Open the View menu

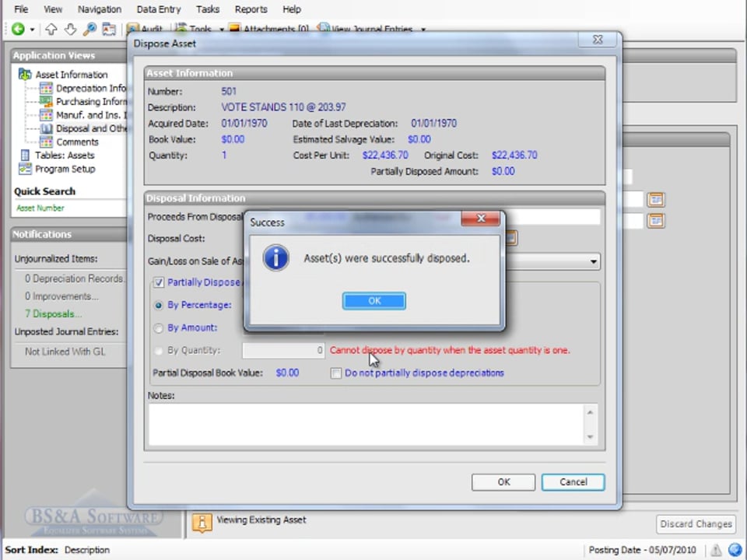(53, 9)
